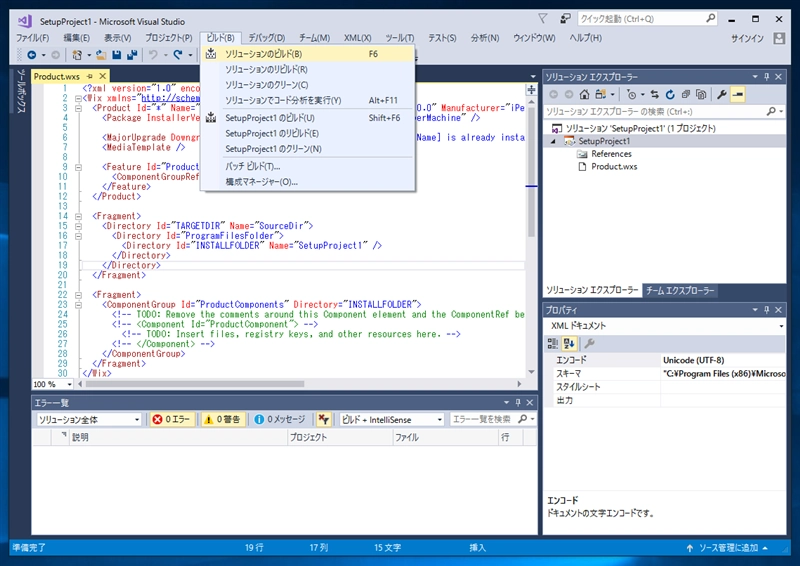Open the vertical Toolbox side tab
The image size is (800, 566).
tap(20, 91)
